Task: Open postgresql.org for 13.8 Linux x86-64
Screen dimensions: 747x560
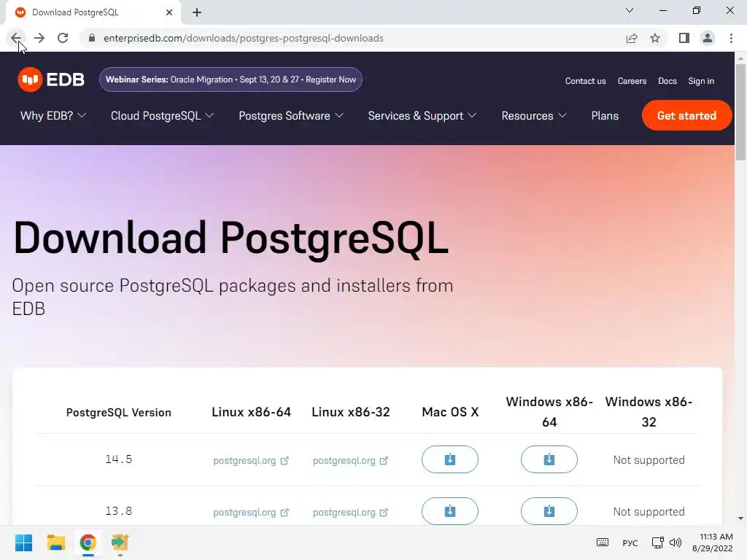Action: 251,513
